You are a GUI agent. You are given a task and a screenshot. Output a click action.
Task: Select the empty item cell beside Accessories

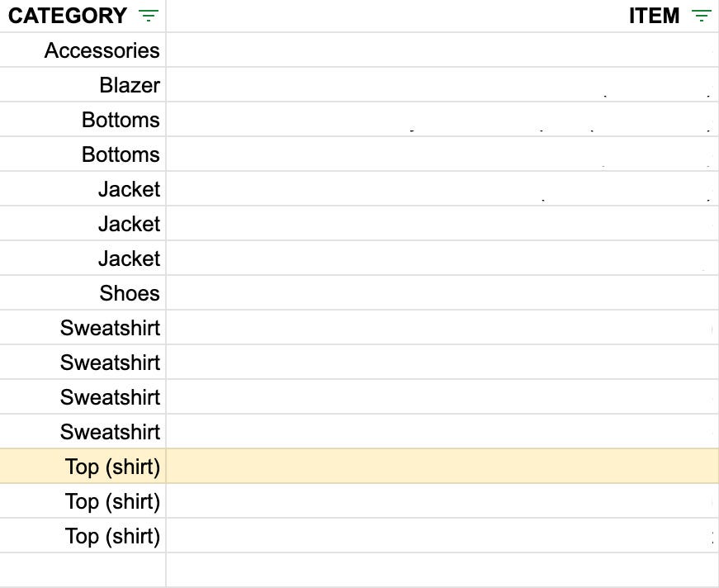[x=442, y=50]
